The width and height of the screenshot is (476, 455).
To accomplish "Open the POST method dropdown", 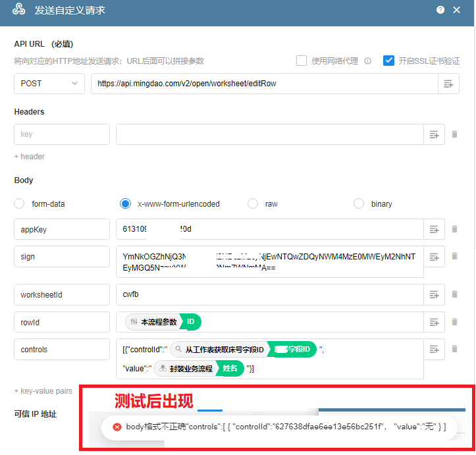I will point(49,84).
